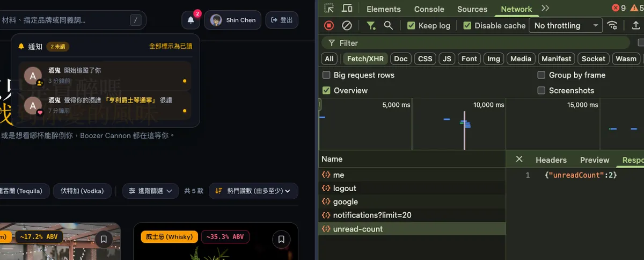
Task: Select the 伏特加 (Vodka) chip
Action: (x=82, y=191)
